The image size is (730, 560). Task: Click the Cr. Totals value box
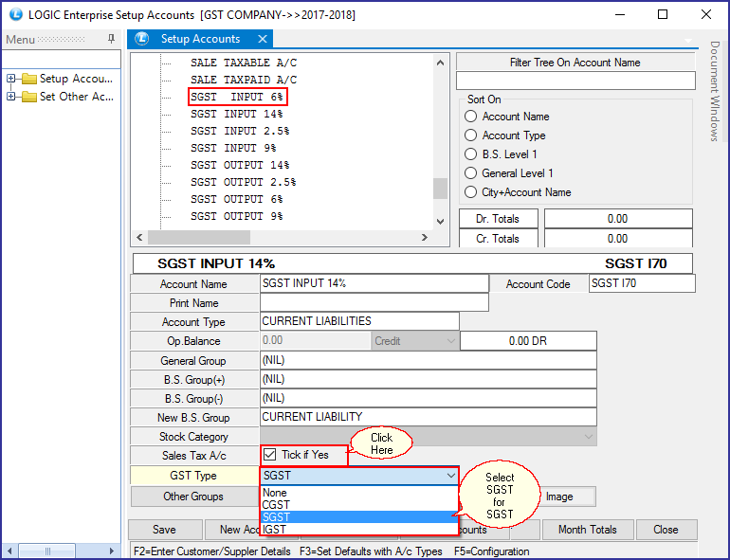(x=618, y=239)
